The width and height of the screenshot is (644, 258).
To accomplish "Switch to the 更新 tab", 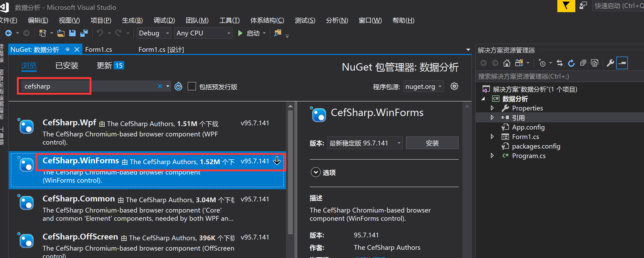I will pyautogui.click(x=110, y=66).
